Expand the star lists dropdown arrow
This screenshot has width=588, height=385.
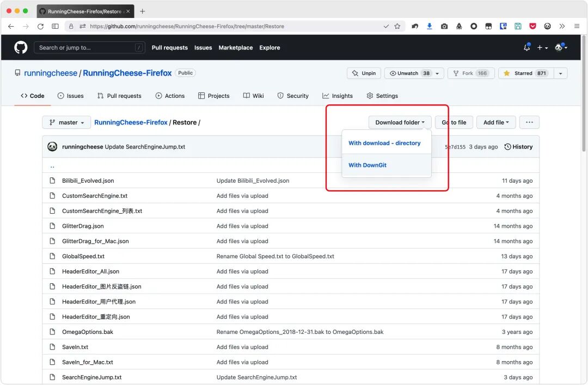click(x=561, y=73)
